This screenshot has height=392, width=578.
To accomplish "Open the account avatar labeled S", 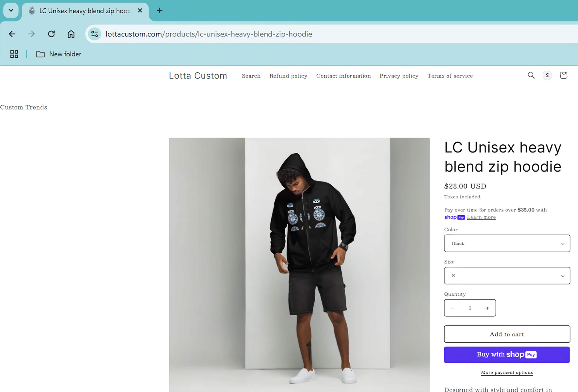I will point(547,75).
